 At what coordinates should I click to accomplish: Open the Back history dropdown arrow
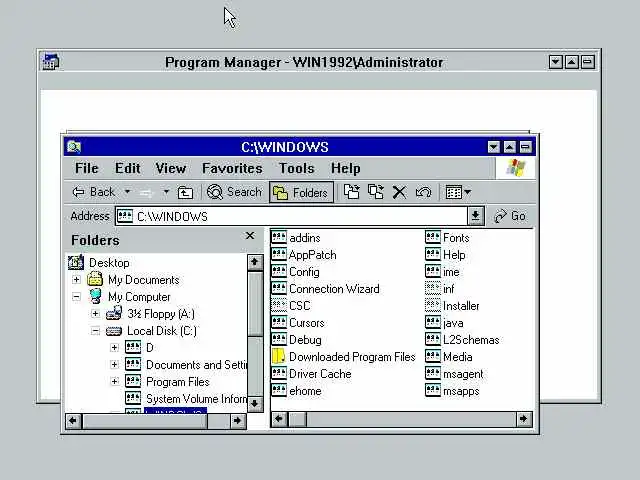click(x=127, y=191)
